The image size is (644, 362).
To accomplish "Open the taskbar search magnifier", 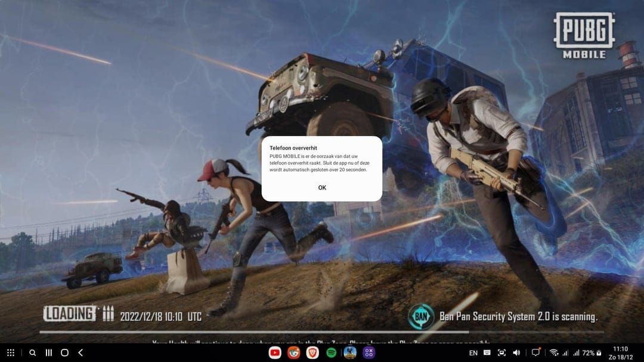I will (x=32, y=352).
